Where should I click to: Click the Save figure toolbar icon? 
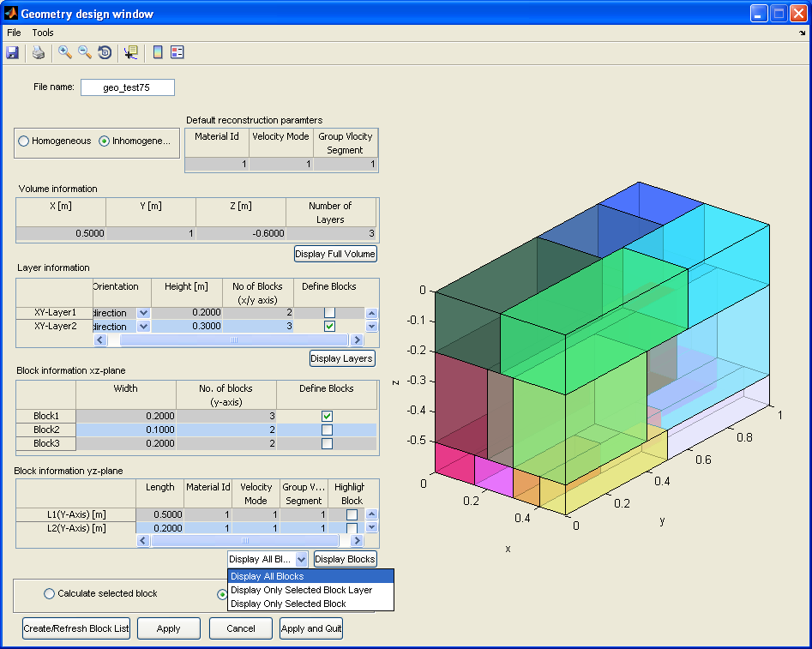click(12, 52)
